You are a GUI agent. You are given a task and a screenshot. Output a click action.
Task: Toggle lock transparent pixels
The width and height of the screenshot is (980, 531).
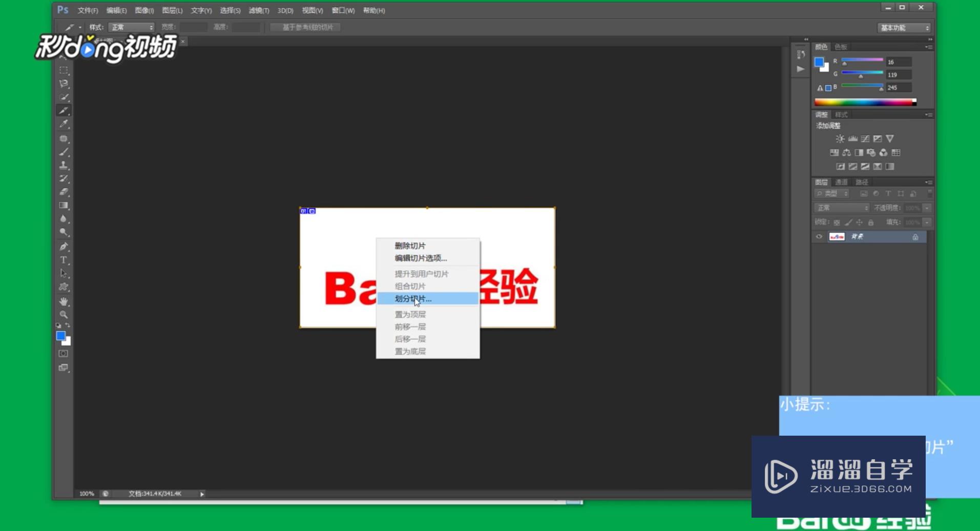pyautogui.click(x=837, y=222)
